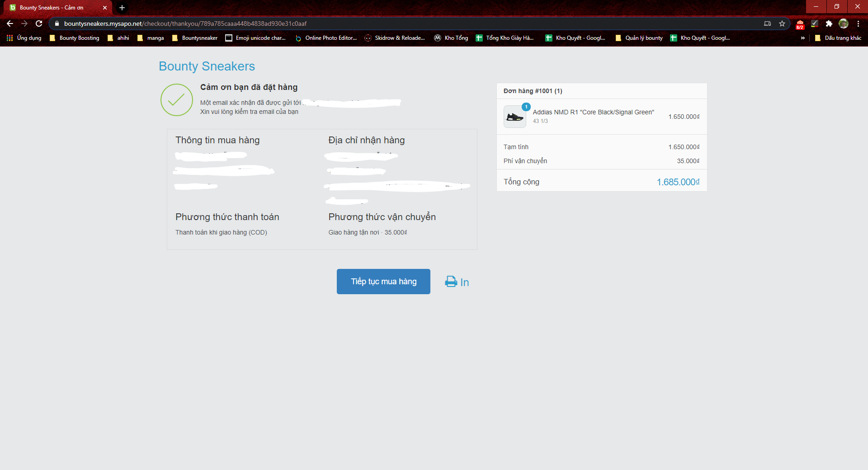Open the Chrome profile avatar

[x=843, y=23]
